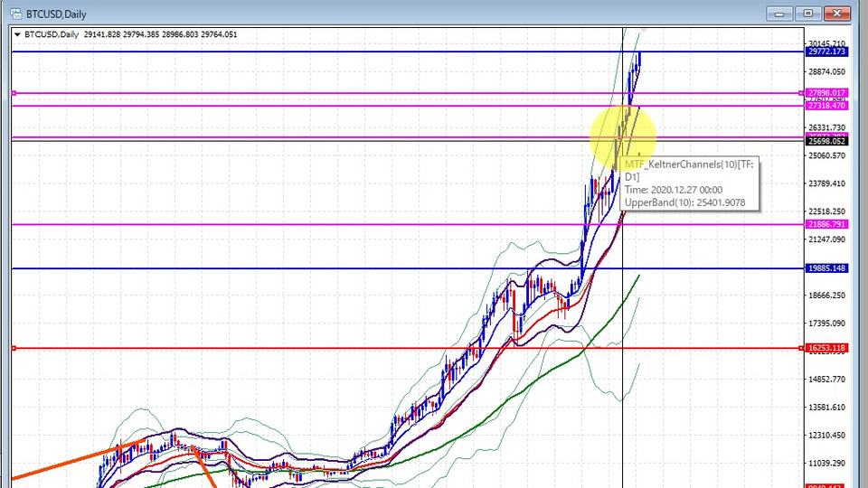Click the tooltip Time 2020.12.27 line
This screenshot has width=868, height=488.
[674, 190]
